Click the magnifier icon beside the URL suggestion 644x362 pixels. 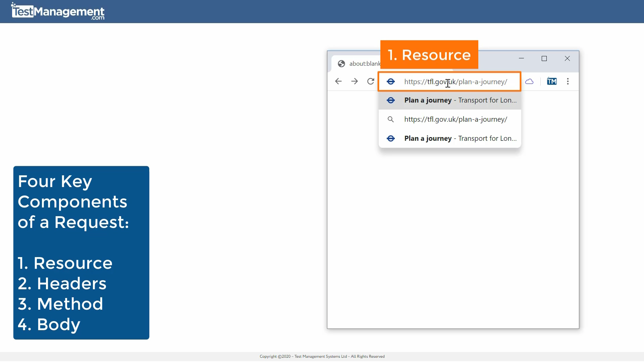(390, 119)
